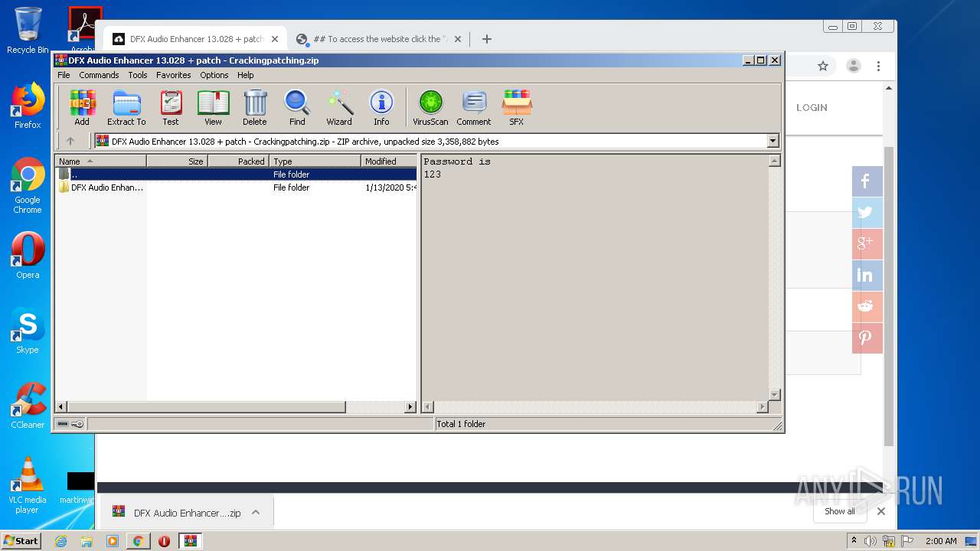The width and height of the screenshot is (980, 551).
Task: Share page via Google Plus icon
Action: 867,244
